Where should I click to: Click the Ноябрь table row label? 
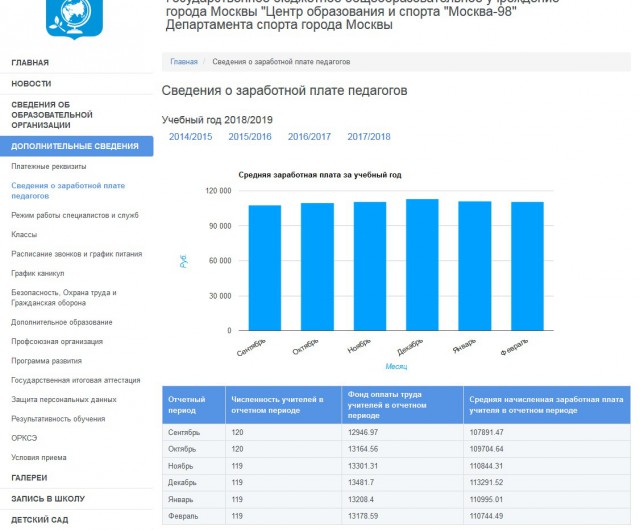[x=180, y=466]
